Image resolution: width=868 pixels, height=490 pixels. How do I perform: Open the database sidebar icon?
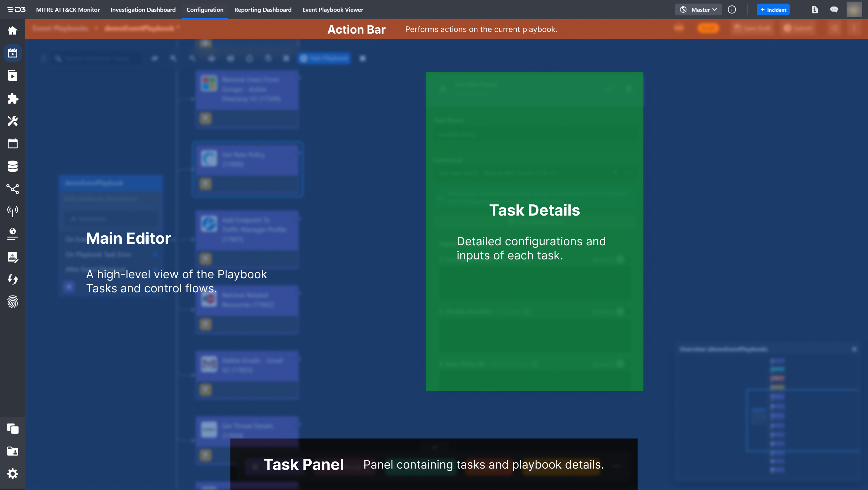pyautogui.click(x=12, y=166)
